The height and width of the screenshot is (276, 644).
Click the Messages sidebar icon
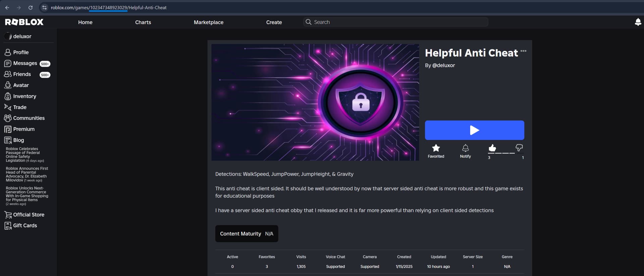[8, 63]
